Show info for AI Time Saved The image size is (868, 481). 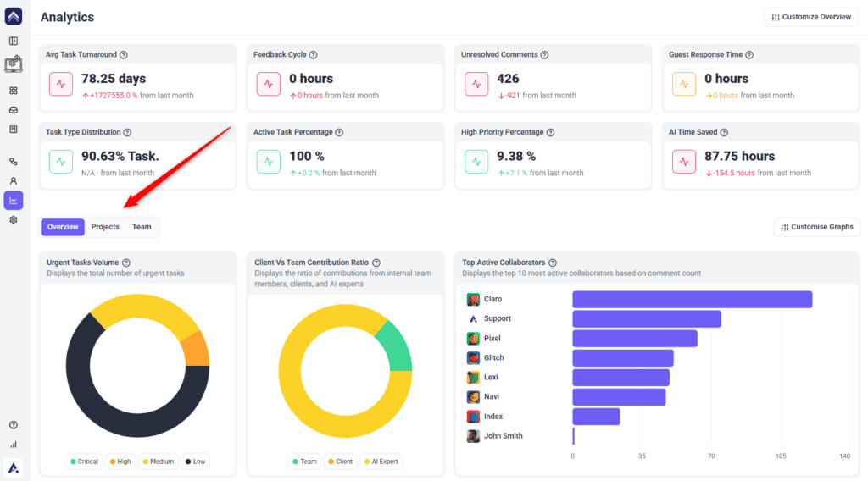click(x=724, y=132)
